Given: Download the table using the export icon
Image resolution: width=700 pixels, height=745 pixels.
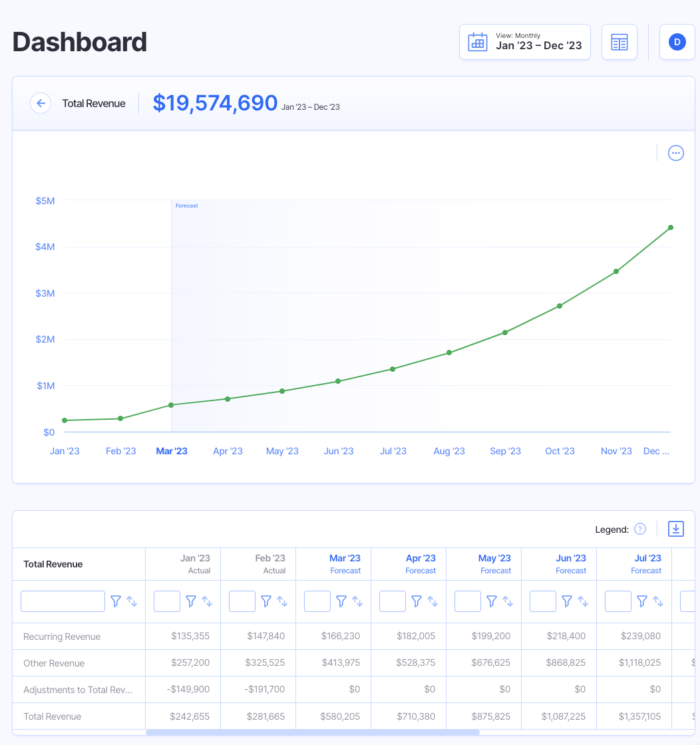Looking at the screenshot, I should 676,528.
